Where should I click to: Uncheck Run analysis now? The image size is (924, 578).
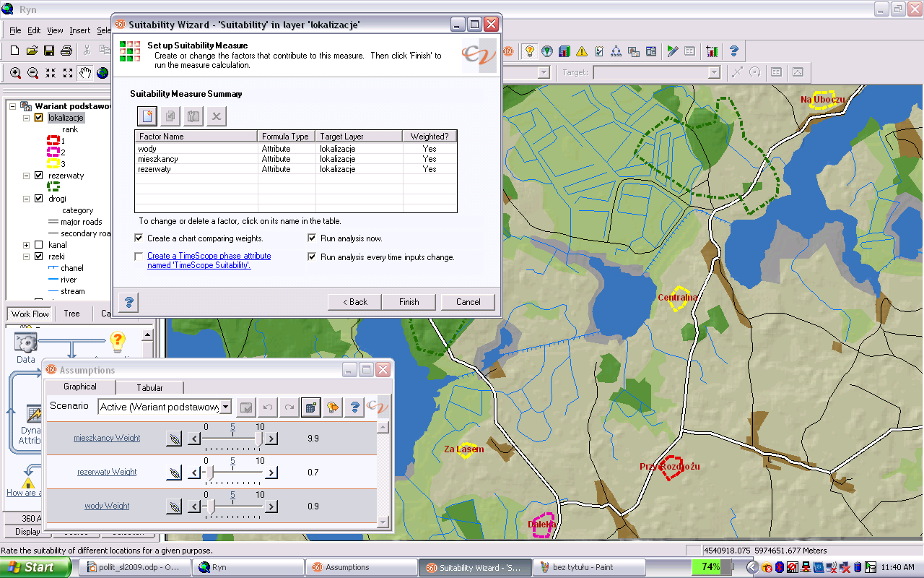click(312, 238)
